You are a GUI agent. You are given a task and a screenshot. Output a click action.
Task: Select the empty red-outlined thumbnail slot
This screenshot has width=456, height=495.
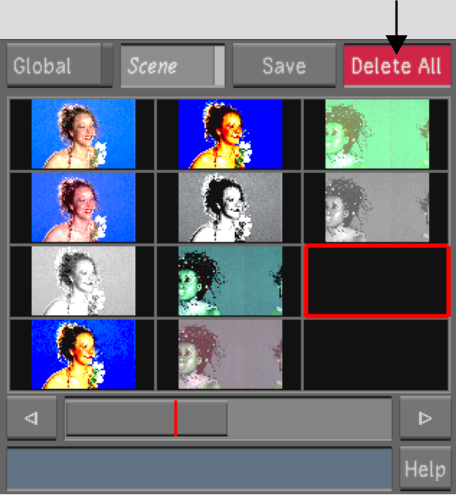tap(377, 280)
